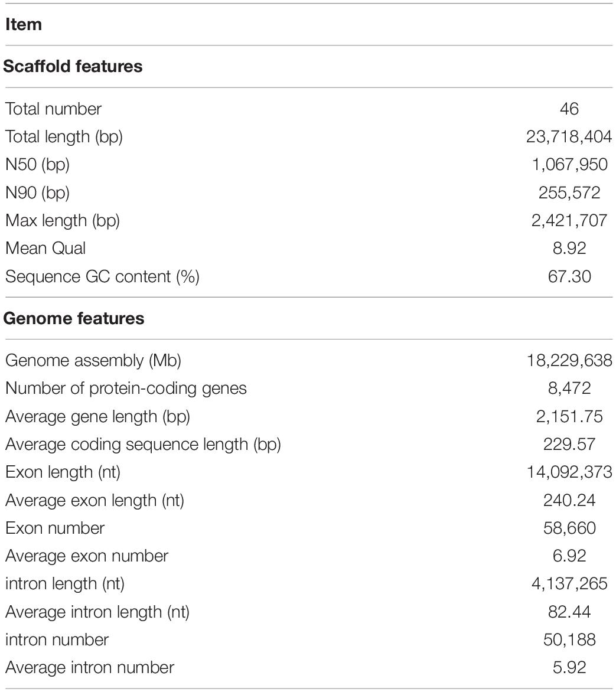Select the intron length (nt) label
The width and height of the screenshot is (616, 692).
(65, 584)
